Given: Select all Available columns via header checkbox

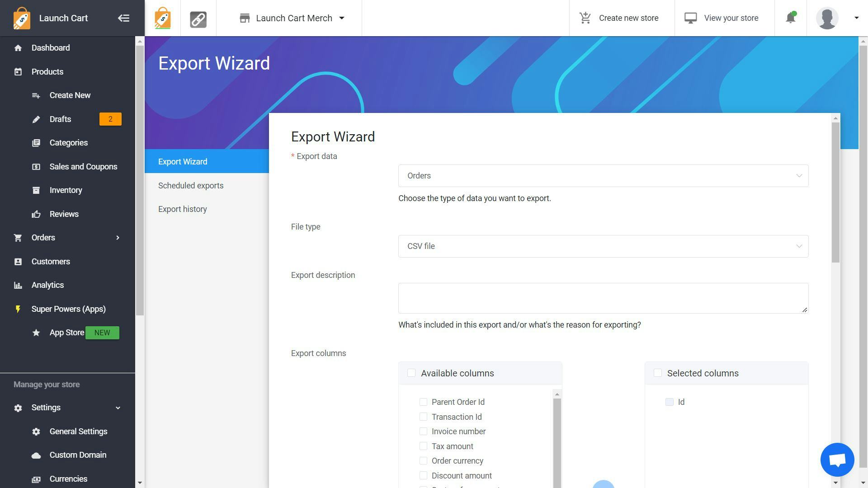Looking at the screenshot, I should pyautogui.click(x=411, y=373).
